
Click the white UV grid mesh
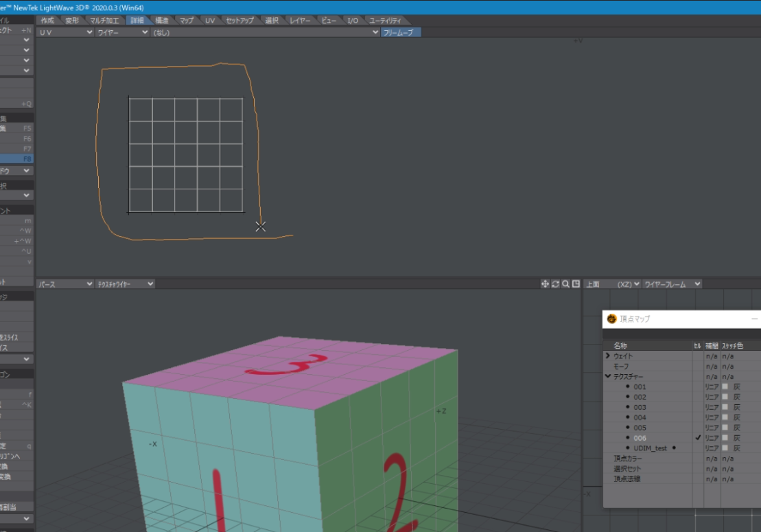click(186, 155)
